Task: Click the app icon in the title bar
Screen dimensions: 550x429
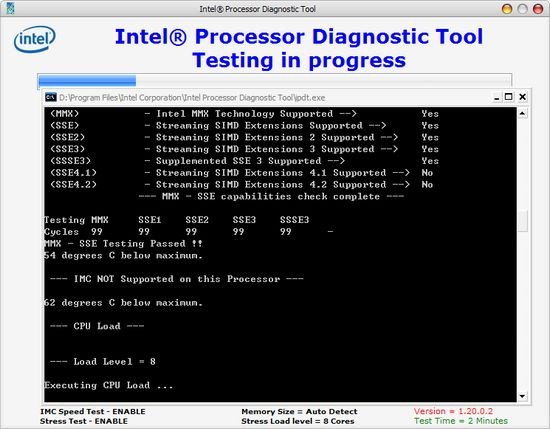Action: click(10, 8)
